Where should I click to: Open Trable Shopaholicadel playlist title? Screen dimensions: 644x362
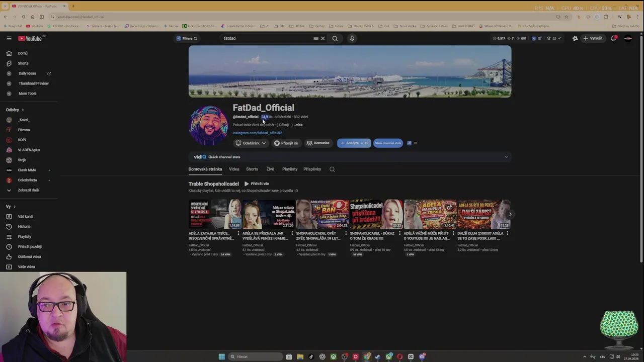point(213,184)
